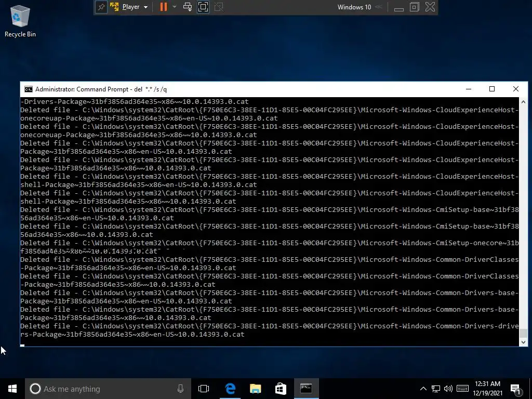Open File Explorer from taskbar
Screen dimensions: 532x399
coord(256,389)
